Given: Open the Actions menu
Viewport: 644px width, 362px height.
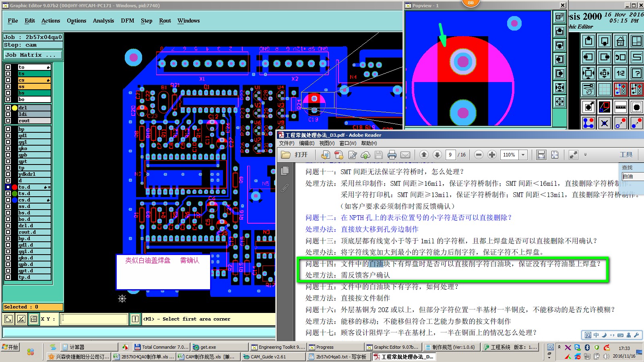Looking at the screenshot, I should tap(51, 21).
